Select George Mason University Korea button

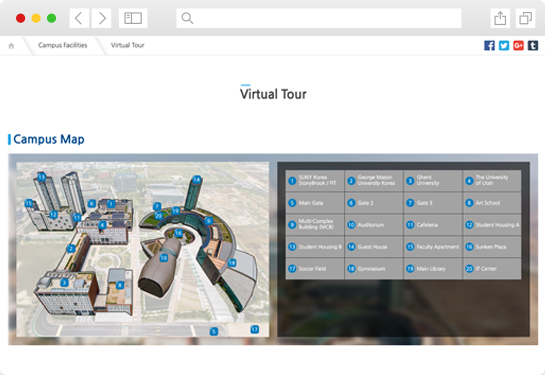coord(374,180)
